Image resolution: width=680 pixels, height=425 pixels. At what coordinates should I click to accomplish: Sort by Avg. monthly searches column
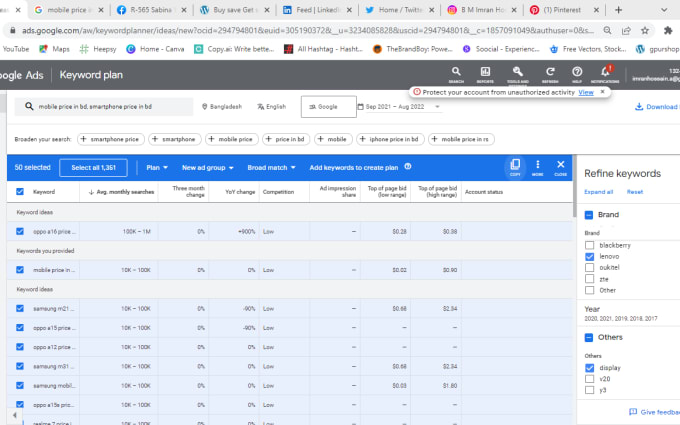click(121, 192)
